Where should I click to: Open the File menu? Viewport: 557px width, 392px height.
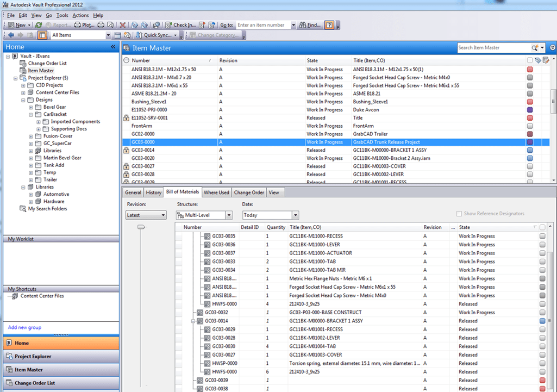[11, 15]
